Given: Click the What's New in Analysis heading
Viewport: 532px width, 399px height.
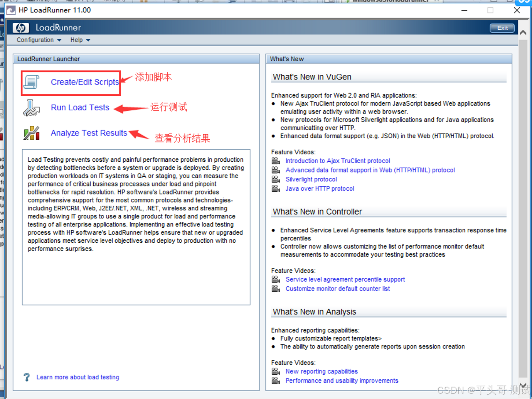Looking at the screenshot, I should [315, 311].
